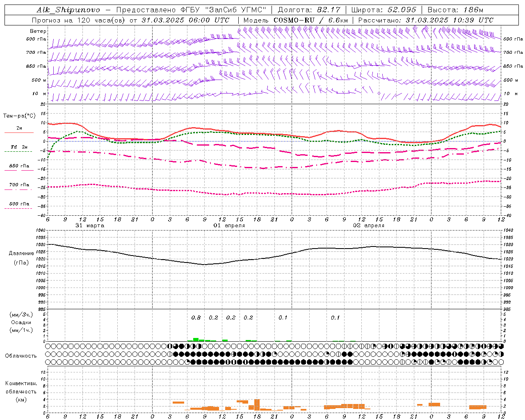Viewport: 525px width, 420px height.
Task: Click the (мм/3ч.) precipitation unit label
Action: coord(21,315)
